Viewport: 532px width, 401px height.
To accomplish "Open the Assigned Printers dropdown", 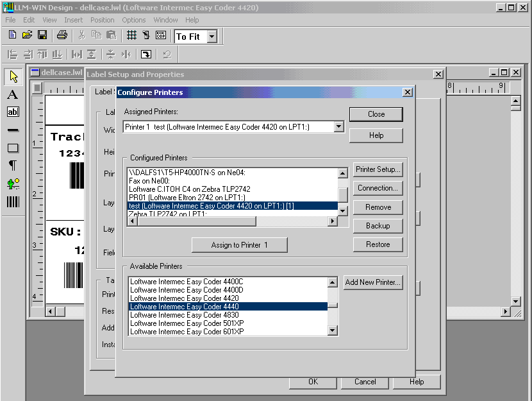I will click(339, 127).
